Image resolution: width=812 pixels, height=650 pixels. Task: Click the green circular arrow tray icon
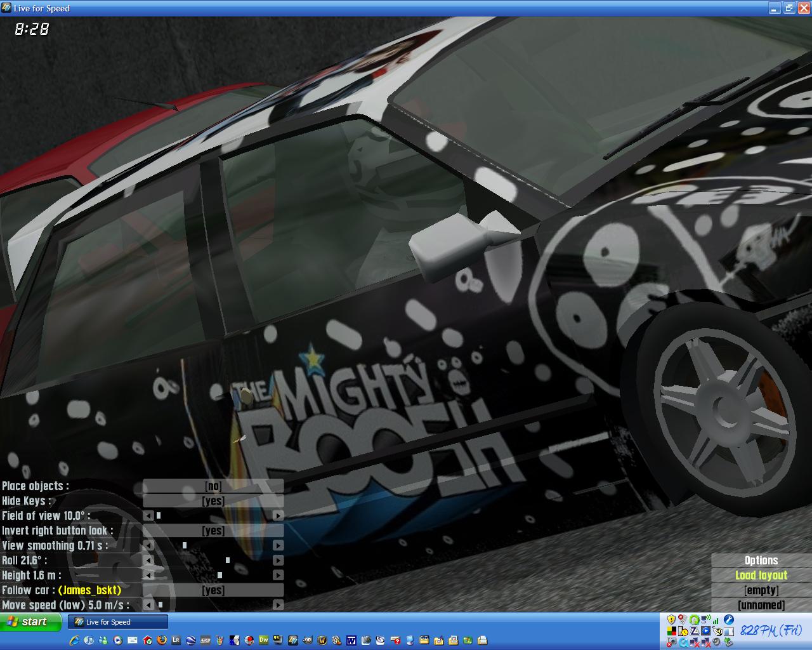695,620
